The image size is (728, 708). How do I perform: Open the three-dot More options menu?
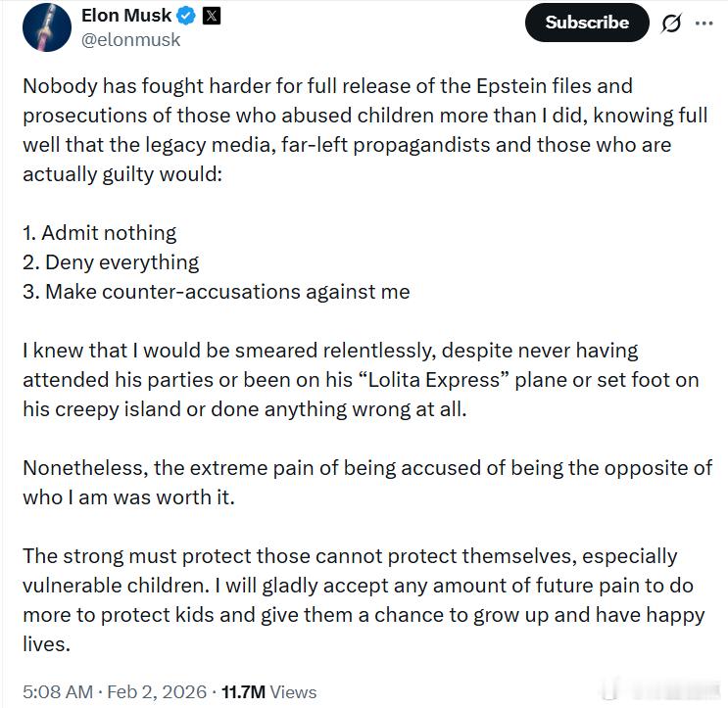(x=704, y=24)
